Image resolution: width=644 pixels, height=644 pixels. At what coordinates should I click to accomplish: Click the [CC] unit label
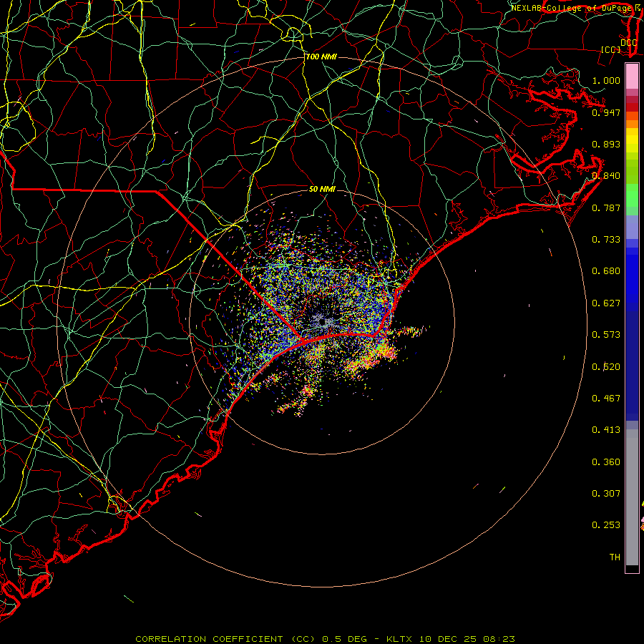611,49
